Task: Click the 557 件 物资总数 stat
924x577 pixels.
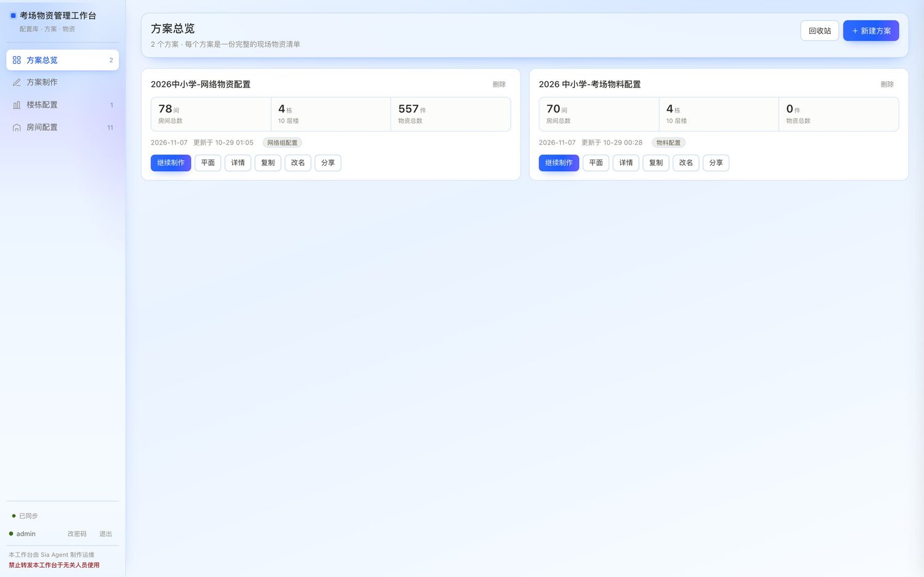Action: pyautogui.click(x=450, y=114)
